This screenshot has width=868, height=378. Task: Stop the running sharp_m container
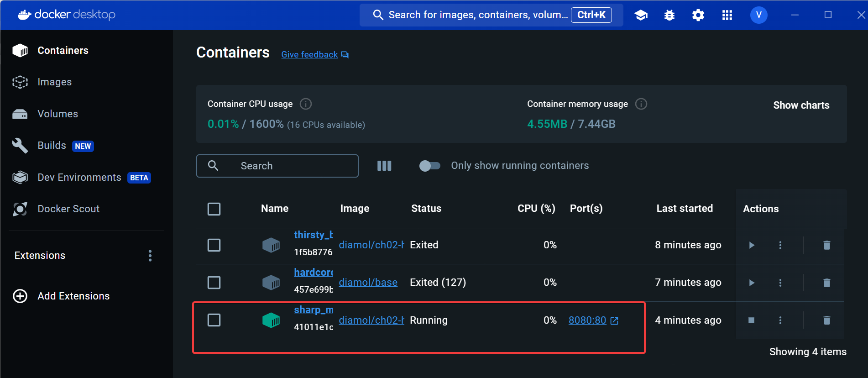click(x=752, y=320)
